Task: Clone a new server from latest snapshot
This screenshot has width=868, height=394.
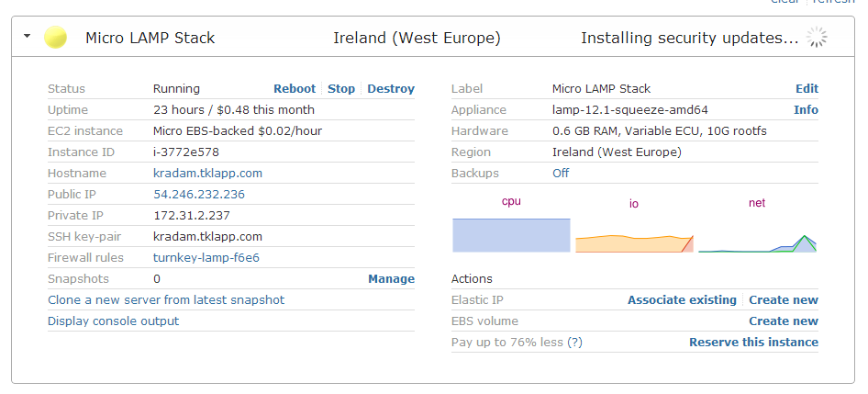Action: [x=166, y=300]
